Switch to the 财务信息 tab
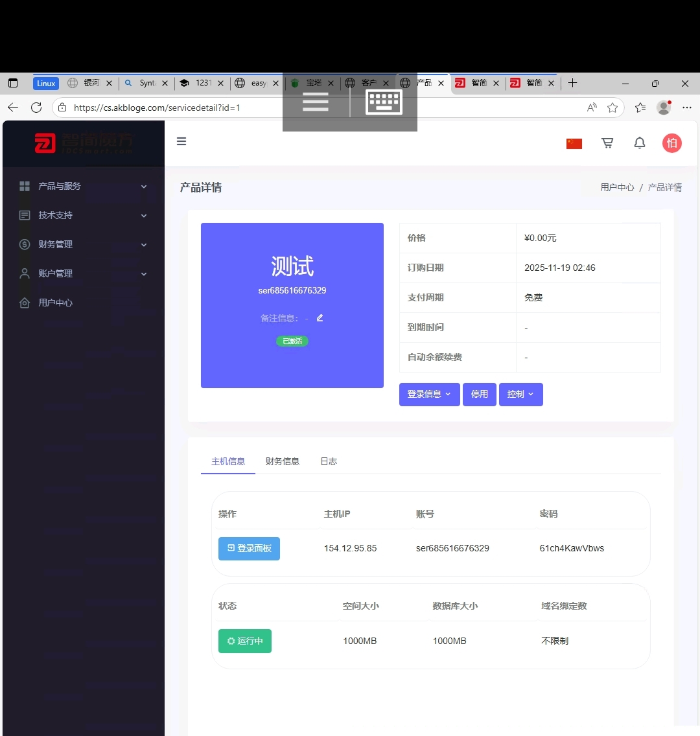The image size is (700, 736). coord(282,461)
